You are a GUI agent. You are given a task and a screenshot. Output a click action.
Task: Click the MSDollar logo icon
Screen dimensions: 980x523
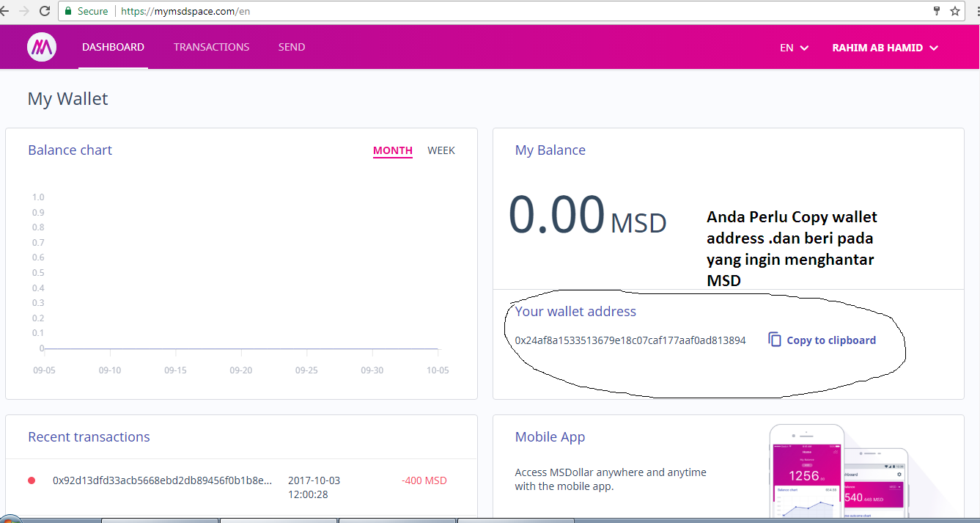[41, 46]
